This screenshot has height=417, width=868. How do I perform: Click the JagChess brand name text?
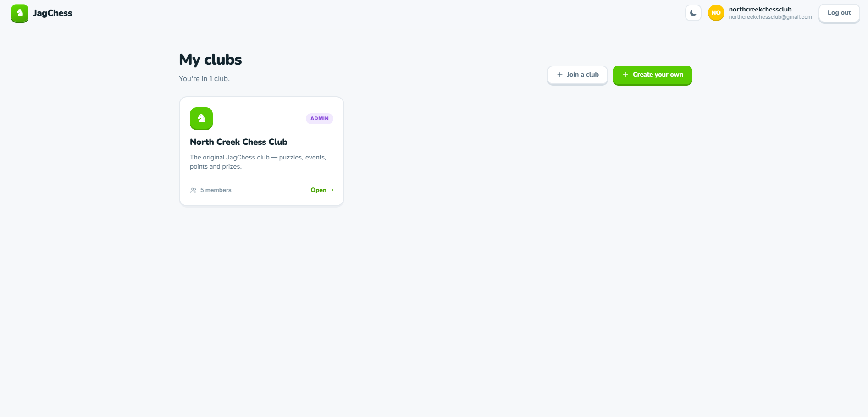[53, 13]
